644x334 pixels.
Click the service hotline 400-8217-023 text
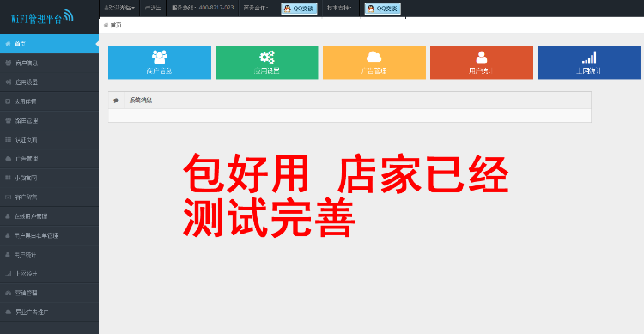203,8
